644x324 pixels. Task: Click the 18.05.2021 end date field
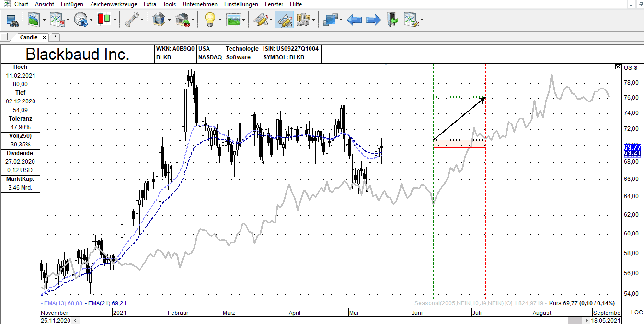[606, 320]
